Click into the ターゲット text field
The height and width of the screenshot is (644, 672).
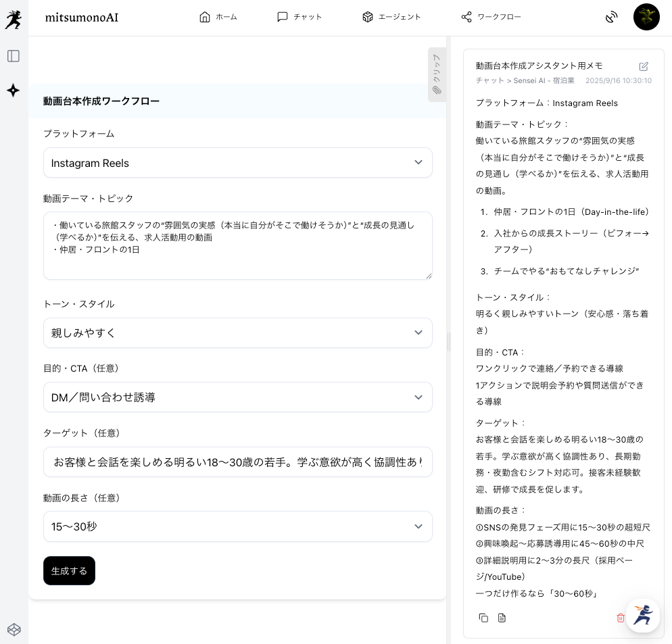[x=237, y=462]
